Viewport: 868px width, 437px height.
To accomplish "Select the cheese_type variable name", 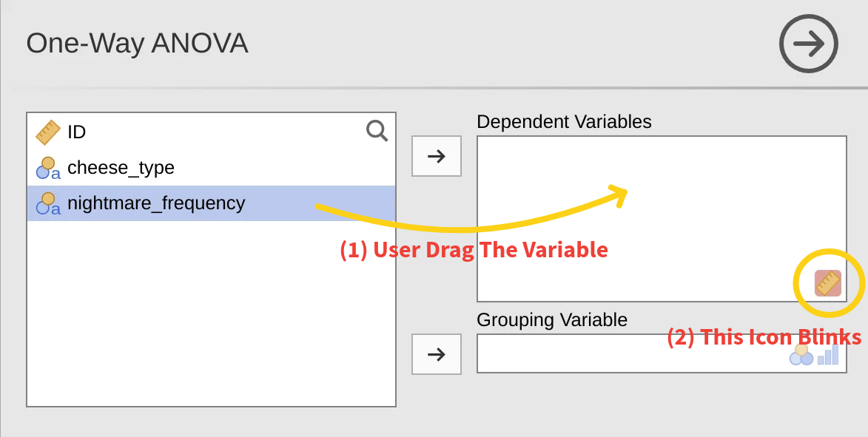I will [121, 168].
